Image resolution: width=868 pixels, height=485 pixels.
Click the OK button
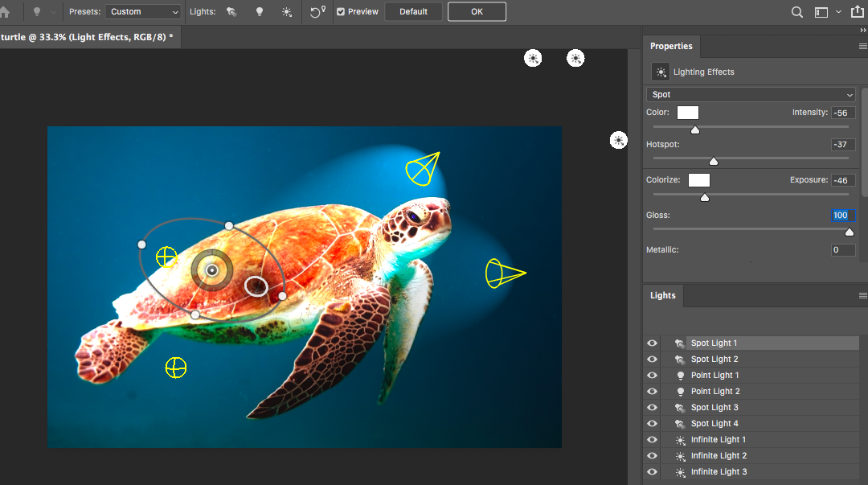(x=477, y=11)
